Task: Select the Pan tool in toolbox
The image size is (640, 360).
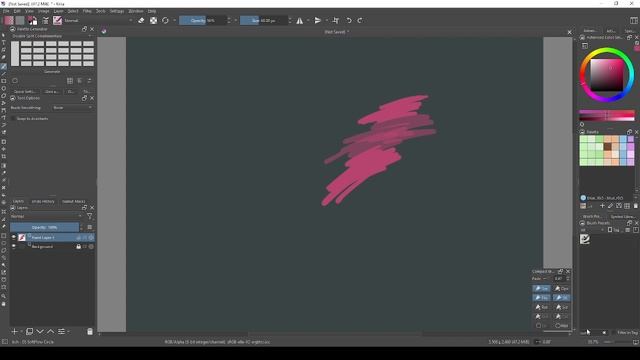Action: pos(4,304)
